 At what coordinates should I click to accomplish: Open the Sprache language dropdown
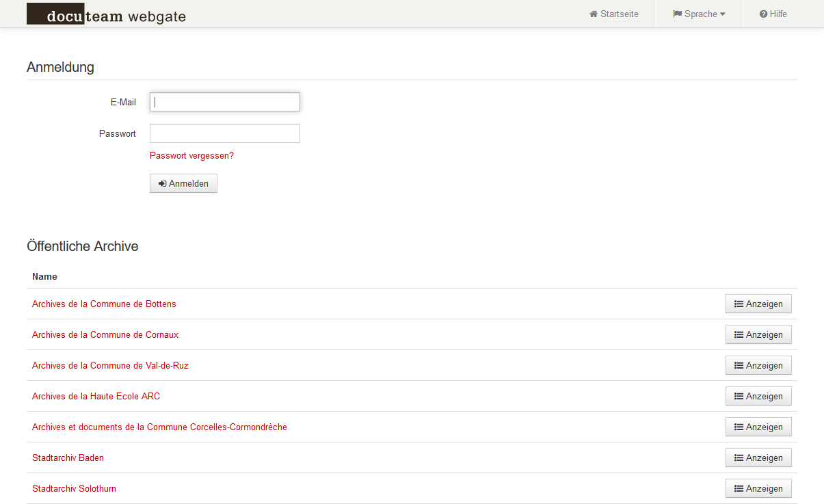(x=699, y=14)
